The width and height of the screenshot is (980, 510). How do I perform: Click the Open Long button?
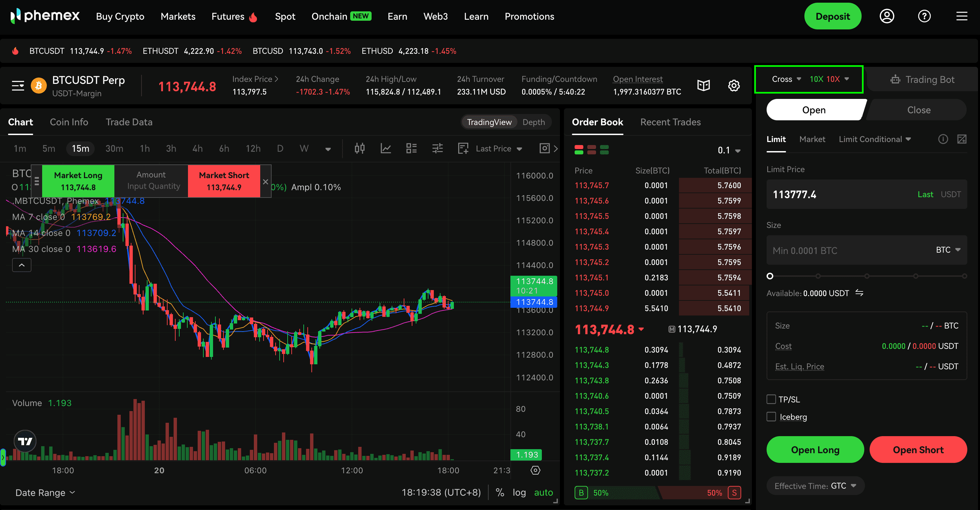point(815,450)
